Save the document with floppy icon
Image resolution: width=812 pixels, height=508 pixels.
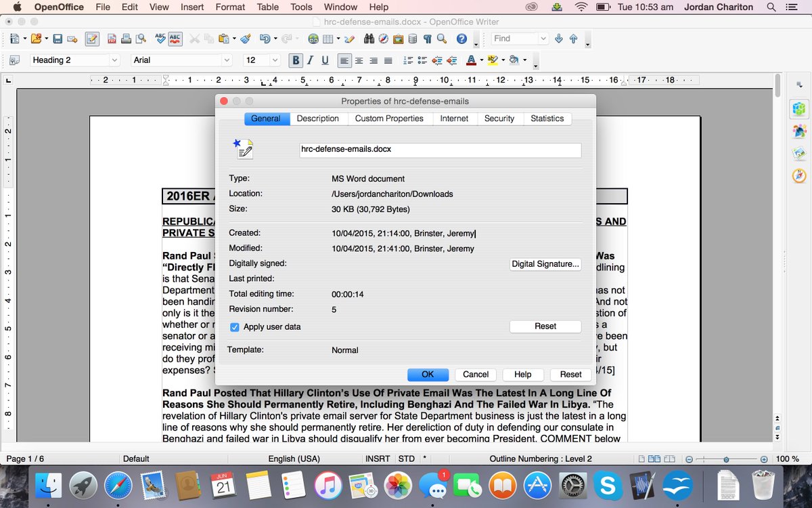tap(58, 39)
